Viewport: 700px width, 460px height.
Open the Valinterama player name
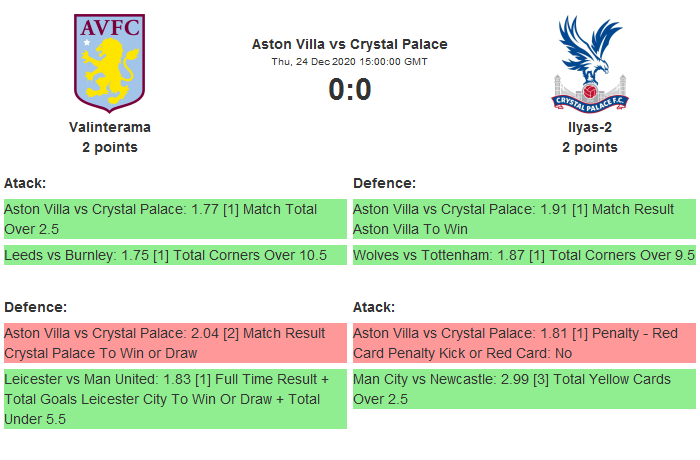[110, 127]
